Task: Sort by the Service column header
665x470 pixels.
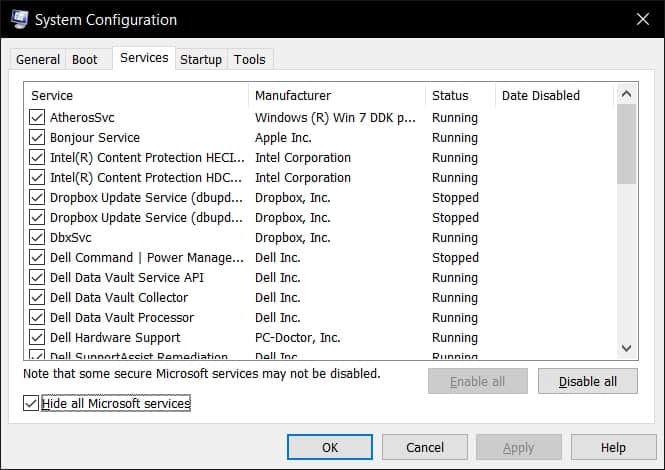Action: pos(136,95)
